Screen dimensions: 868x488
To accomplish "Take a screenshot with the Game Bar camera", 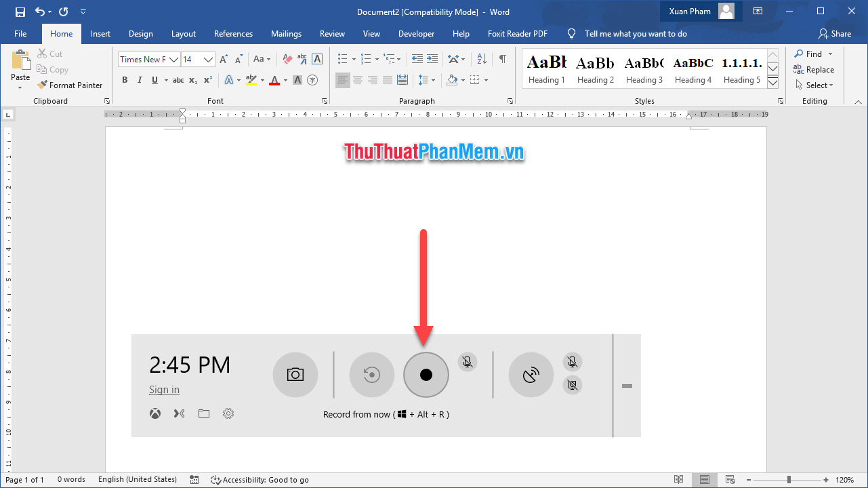I will click(295, 374).
